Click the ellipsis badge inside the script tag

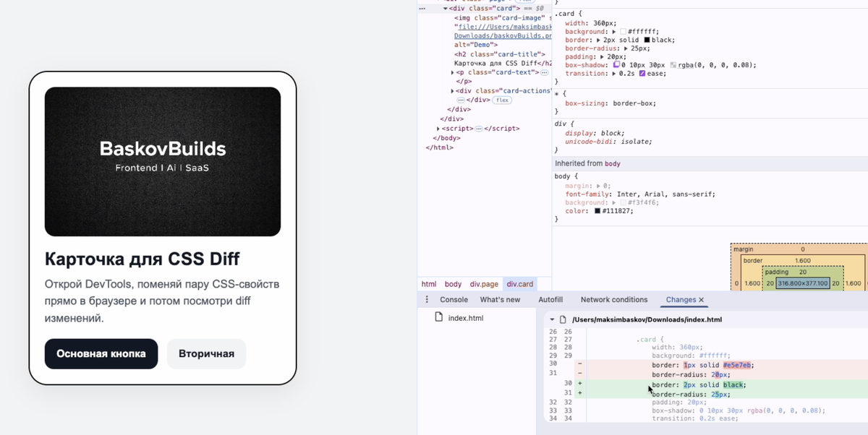coord(479,129)
